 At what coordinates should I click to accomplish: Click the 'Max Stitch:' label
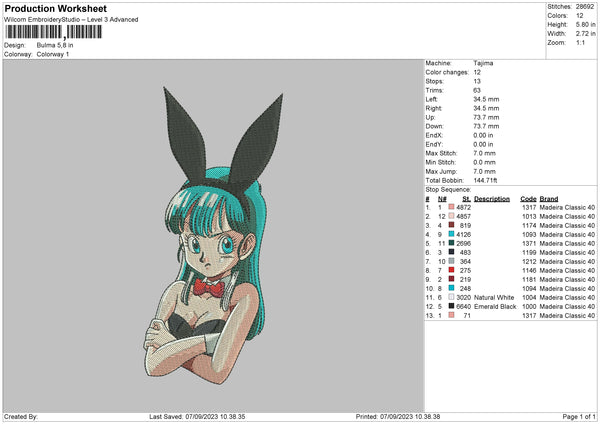point(441,153)
